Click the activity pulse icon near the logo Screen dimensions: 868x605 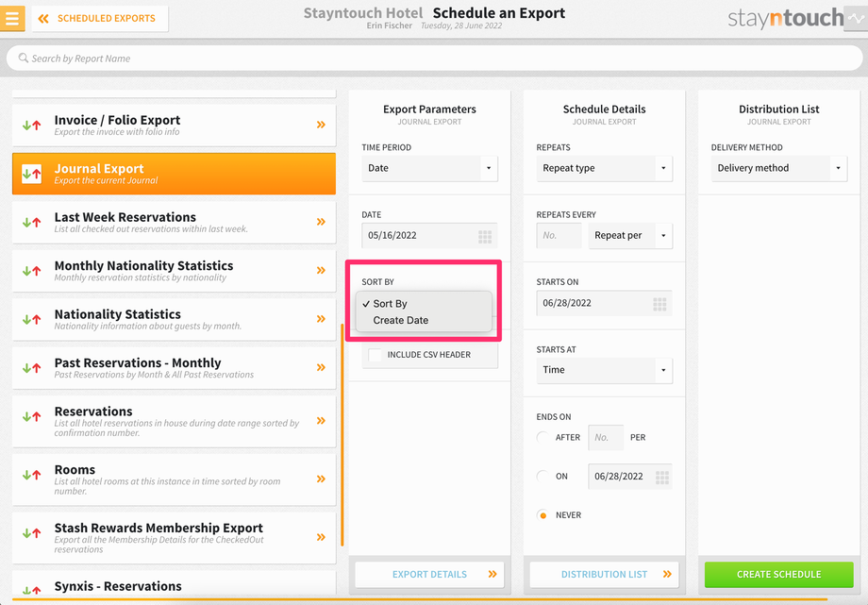(856, 18)
